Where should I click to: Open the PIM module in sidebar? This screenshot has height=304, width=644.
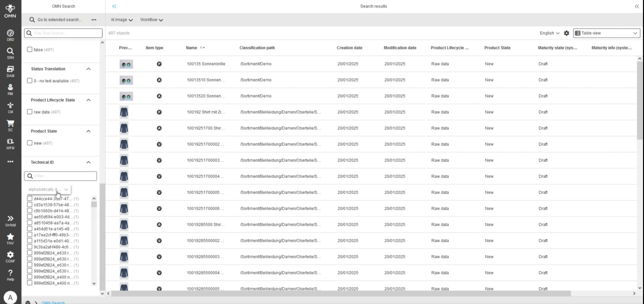click(10, 89)
